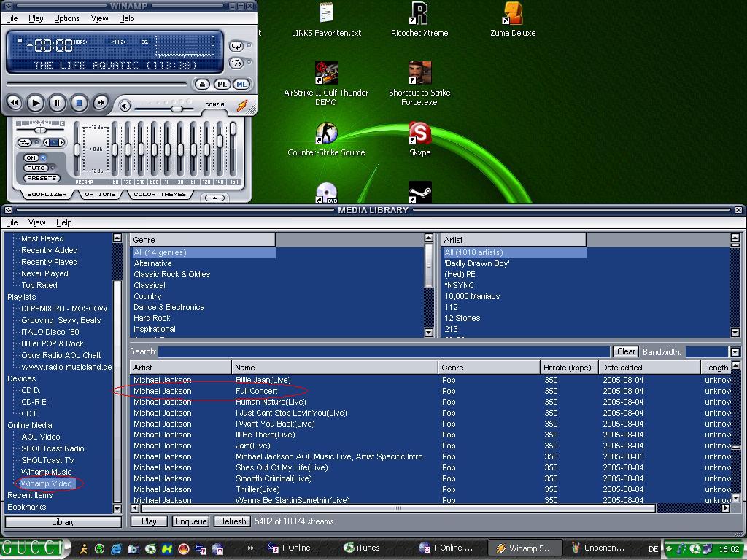Click the Media Library search field
This screenshot has width=747, height=560.
[384, 351]
